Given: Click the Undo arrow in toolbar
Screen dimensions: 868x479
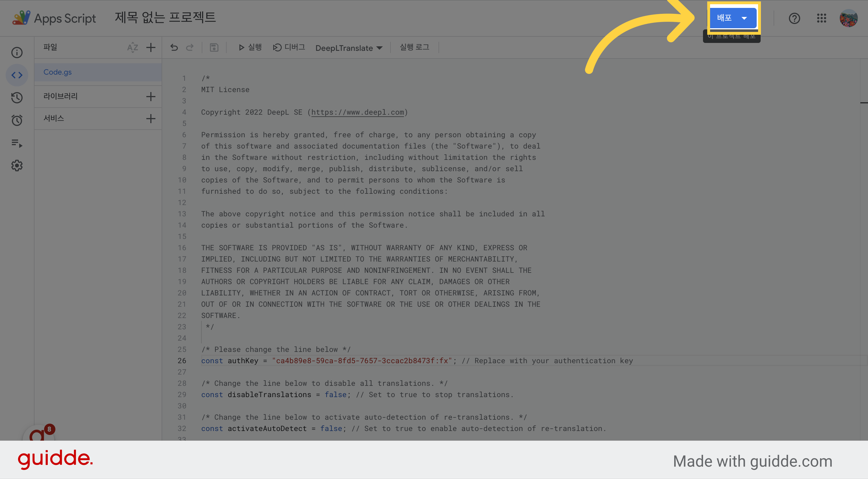Looking at the screenshot, I should click(x=174, y=47).
